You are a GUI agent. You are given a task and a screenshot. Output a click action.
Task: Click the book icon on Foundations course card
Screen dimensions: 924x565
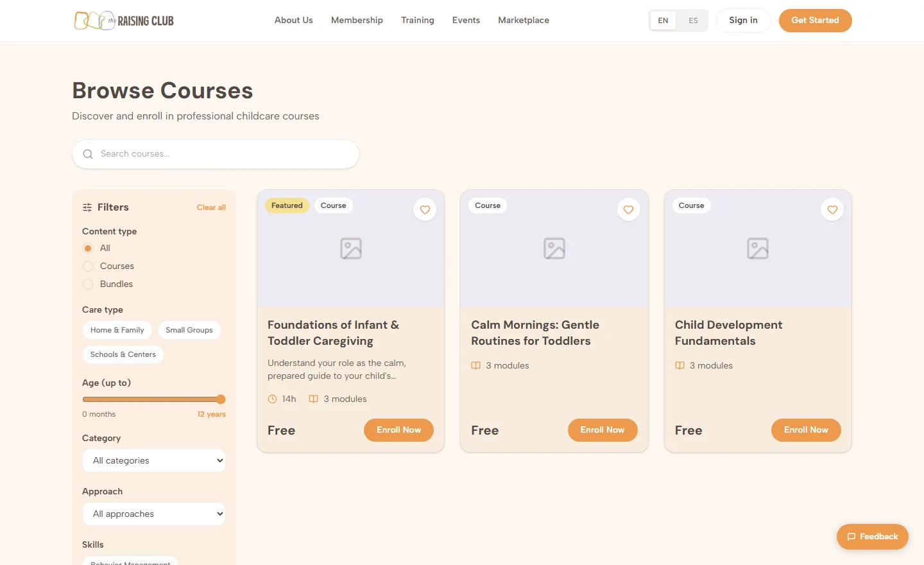coord(313,399)
